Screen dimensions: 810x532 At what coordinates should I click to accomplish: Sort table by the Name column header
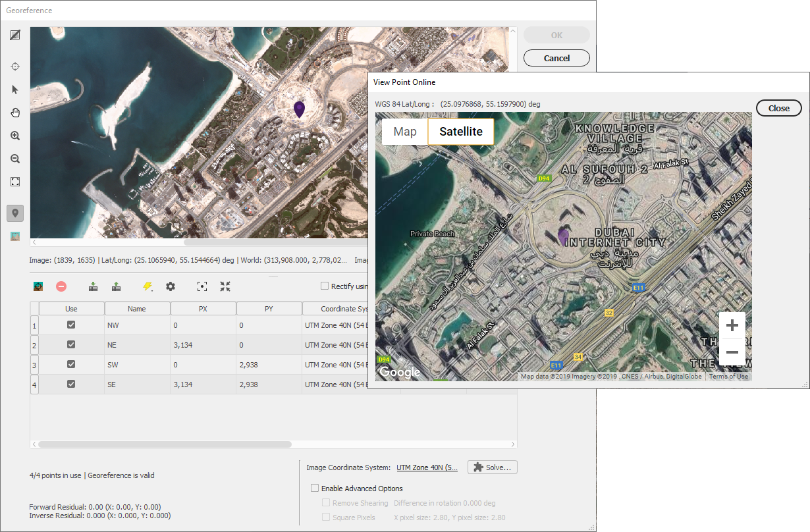[137, 309]
